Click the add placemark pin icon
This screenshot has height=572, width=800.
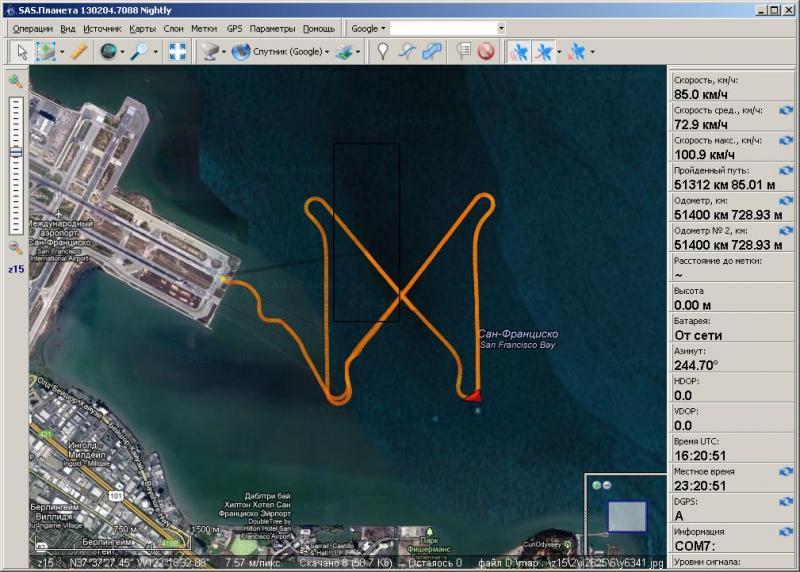(381, 51)
